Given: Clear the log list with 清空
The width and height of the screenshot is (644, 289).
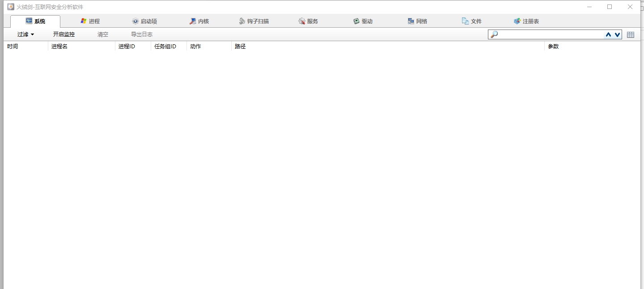Looking at the screenshot, I should pos(103,34).
